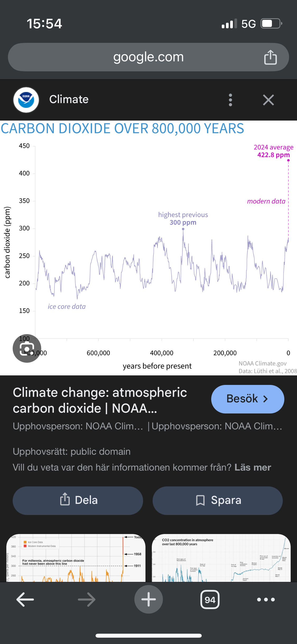Tap the share icon in address bar
The image size is (297, 644).
[x=270, y=57]
